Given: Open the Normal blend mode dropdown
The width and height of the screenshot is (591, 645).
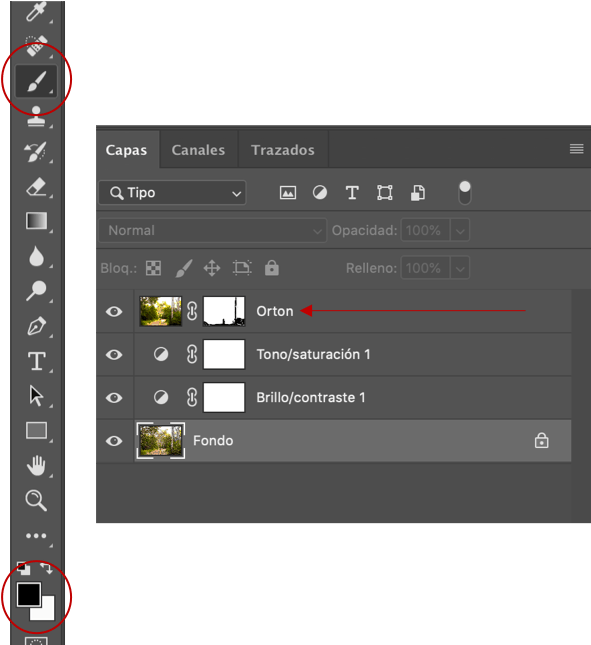Looking at the screenshot, I should [x=213, y=230].
